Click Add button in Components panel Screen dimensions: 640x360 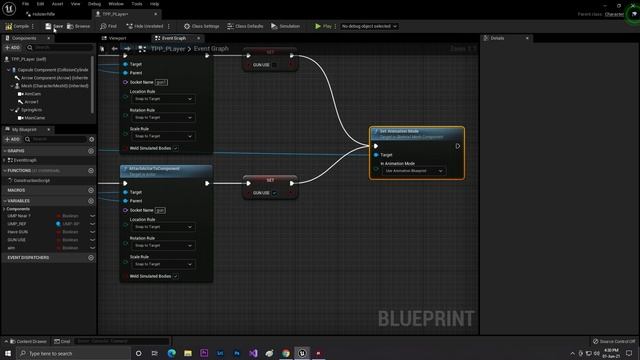12,48
